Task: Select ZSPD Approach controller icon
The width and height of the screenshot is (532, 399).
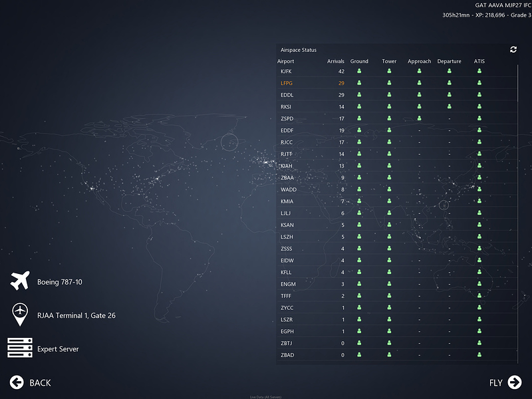Action: pos(420,118)
